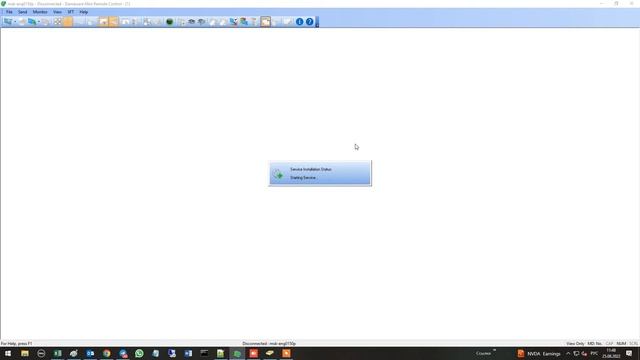Open the NVDA Earnings news widget

pos(539,353)
